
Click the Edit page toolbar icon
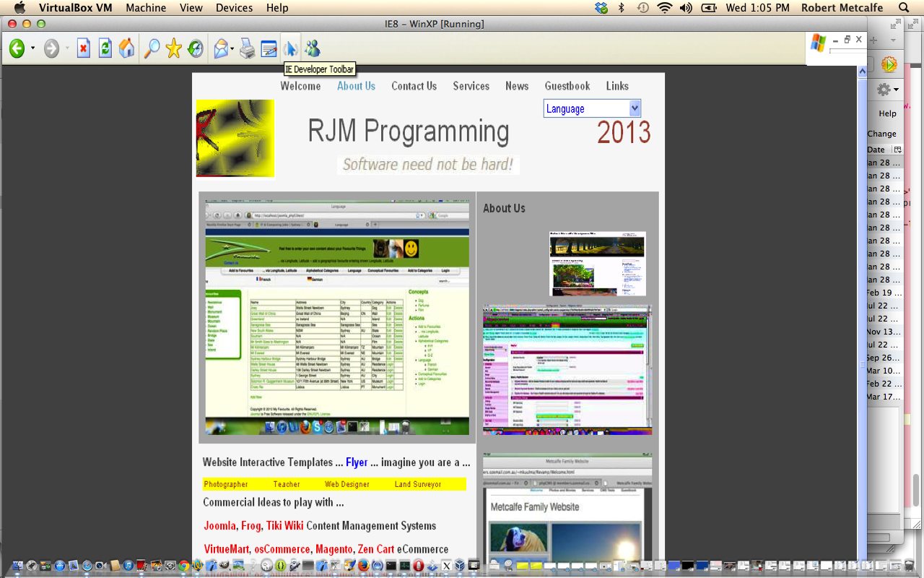point(269,48)
